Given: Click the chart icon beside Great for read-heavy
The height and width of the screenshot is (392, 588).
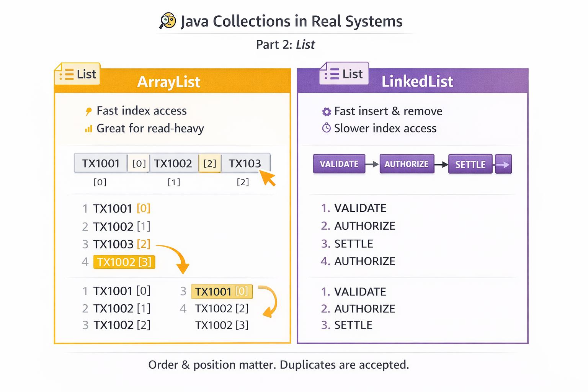Looking at the screenshot, I should click(88, 129).
